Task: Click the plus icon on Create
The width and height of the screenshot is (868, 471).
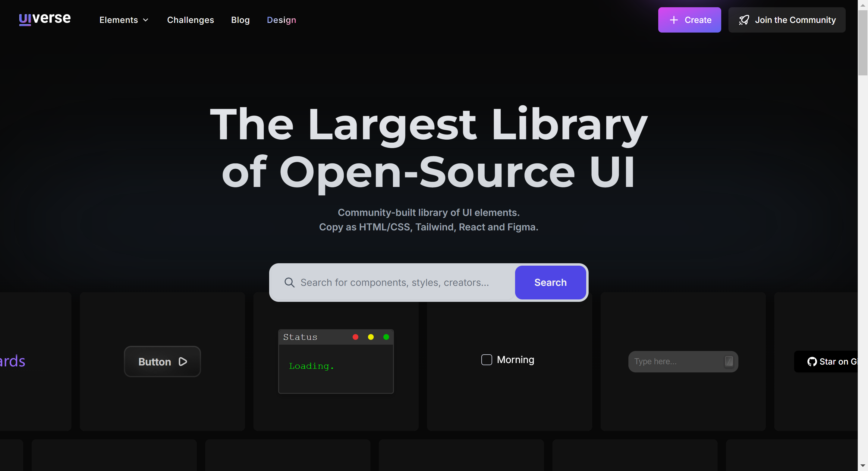Action: 674,20
